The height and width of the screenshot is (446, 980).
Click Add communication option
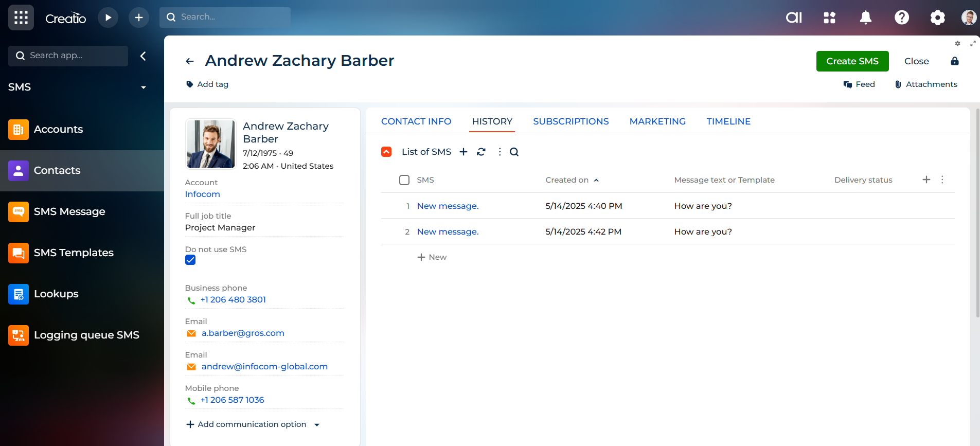click(x=246, y=424)
